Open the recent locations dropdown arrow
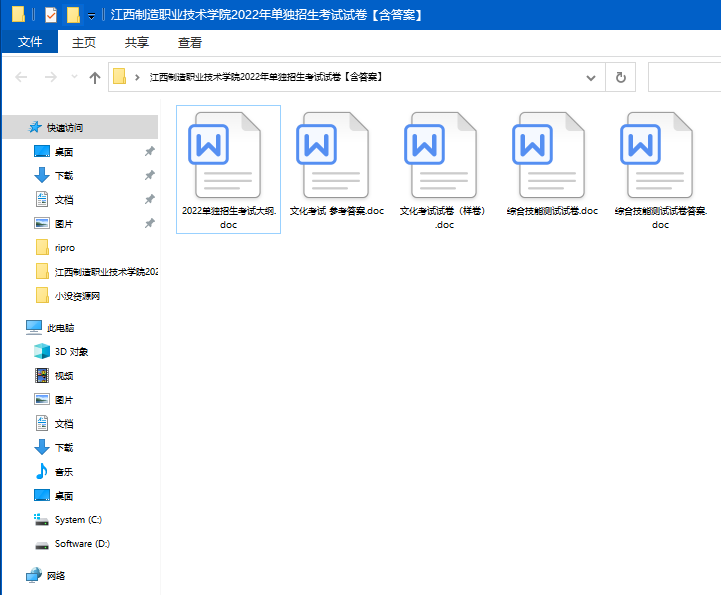 point(74,77)
